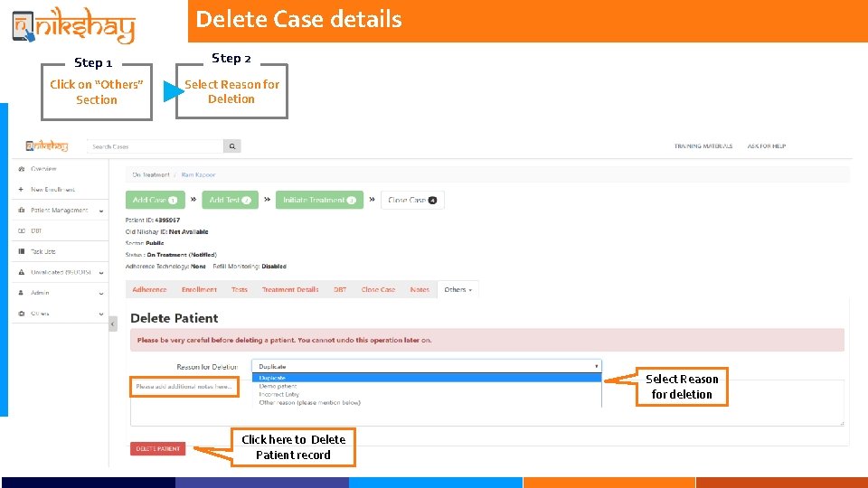Click 'Refill Monitoring: Disabled' text
Screen dimensions: 868x488
tap(250, 266)
